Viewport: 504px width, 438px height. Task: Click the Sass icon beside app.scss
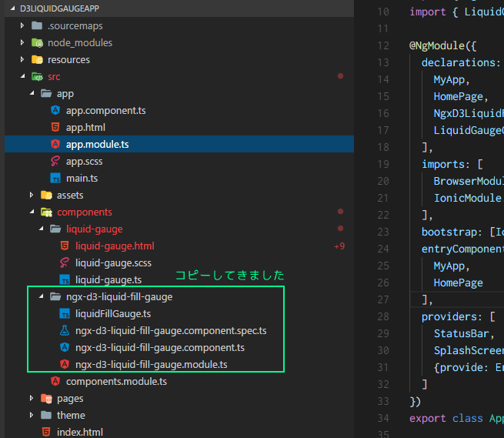coord(55,161)
